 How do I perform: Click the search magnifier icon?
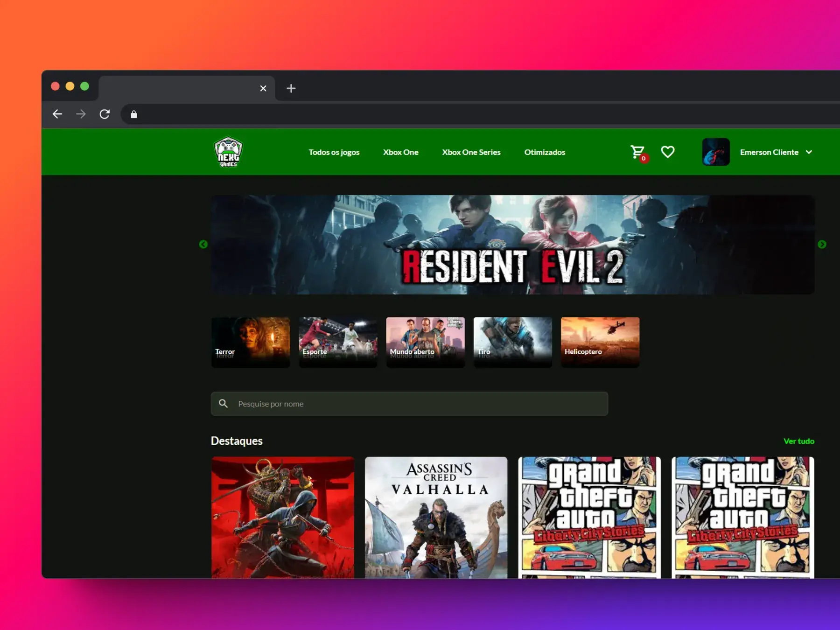point(224,404)
